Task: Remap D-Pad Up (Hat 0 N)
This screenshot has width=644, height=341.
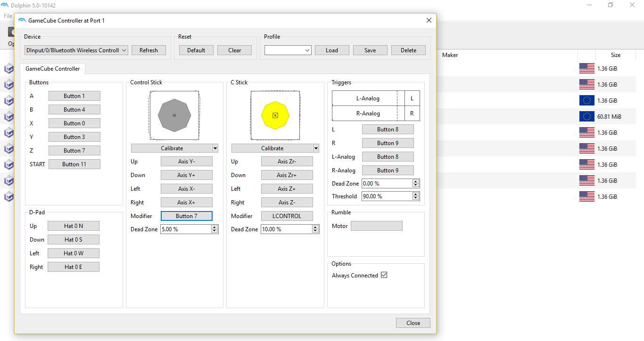Action: [74, 226]
